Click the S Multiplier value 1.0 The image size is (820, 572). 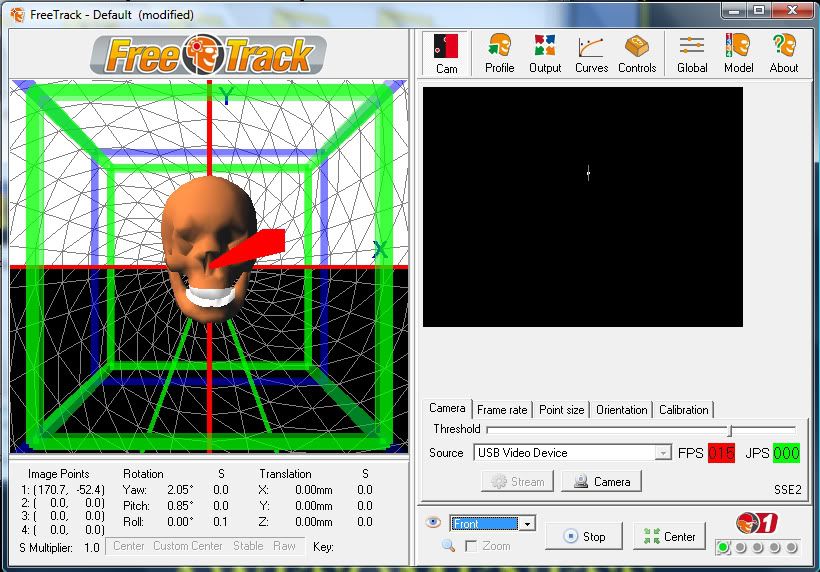[x=92, y=548]
